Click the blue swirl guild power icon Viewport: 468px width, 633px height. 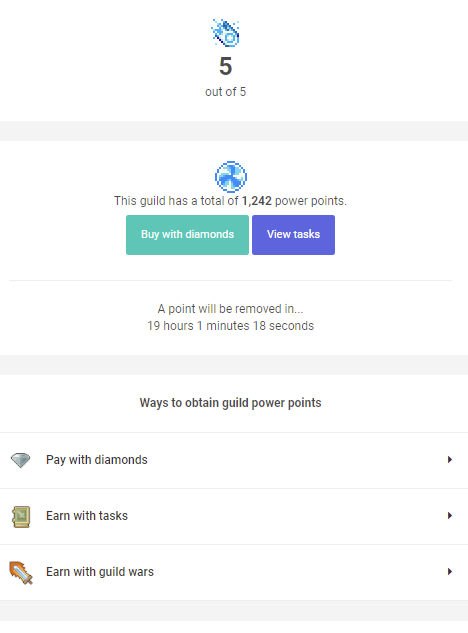tap(231, 177)
